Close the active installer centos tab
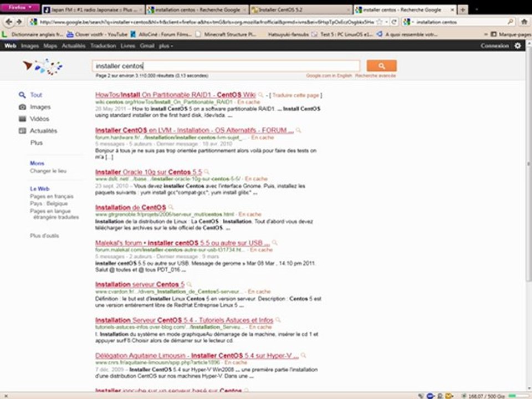 [x=452, y=10]
